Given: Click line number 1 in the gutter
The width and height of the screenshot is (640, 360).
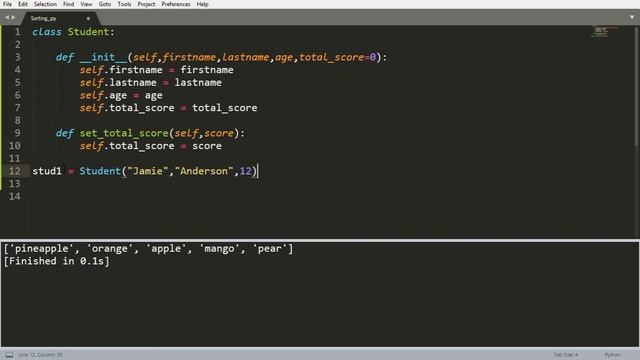Looking at the screenshot, I should coord(18,32).
